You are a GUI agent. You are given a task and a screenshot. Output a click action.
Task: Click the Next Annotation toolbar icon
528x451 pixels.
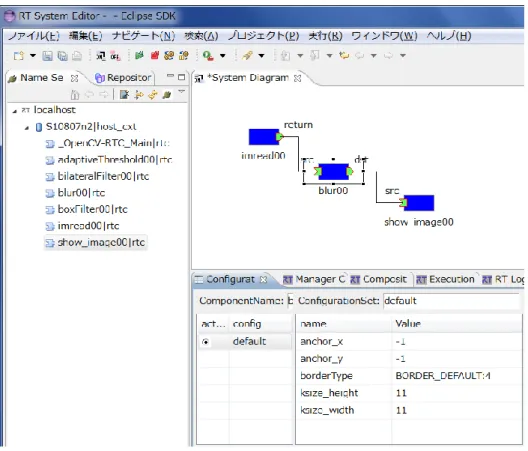pyautogui.click(x=285, y=56)
